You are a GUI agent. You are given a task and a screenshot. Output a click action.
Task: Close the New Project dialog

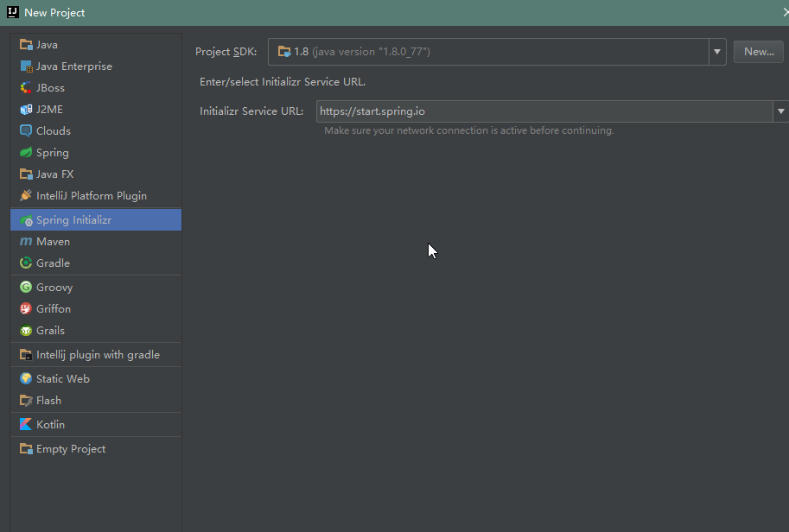785,12
